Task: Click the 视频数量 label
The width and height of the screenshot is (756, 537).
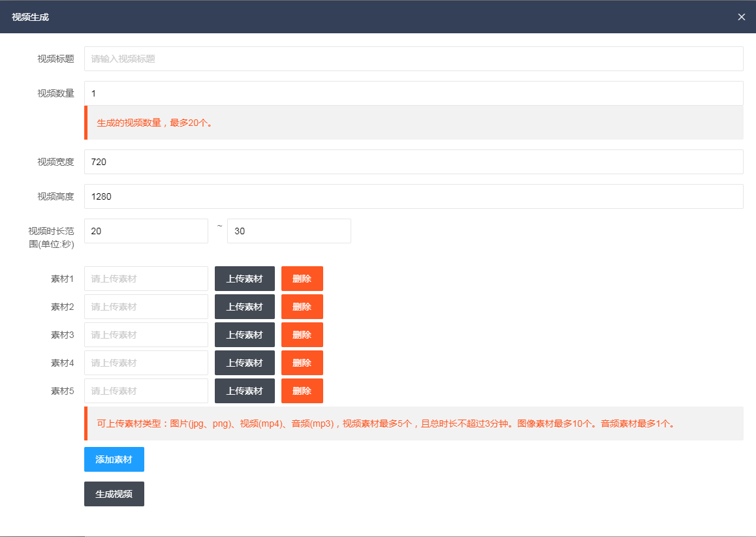Action: (56, 93)
